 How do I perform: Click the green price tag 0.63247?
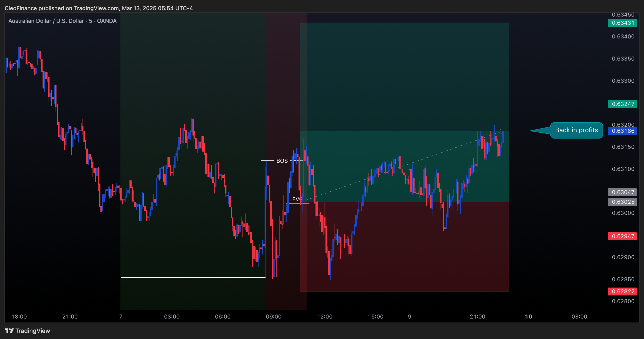[623, 104]
